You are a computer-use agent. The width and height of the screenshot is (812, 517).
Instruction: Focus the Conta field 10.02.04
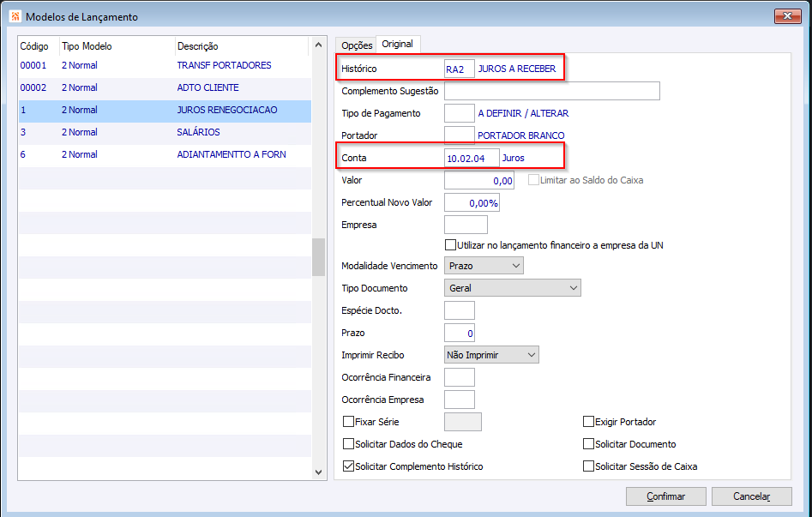point(471,158)
